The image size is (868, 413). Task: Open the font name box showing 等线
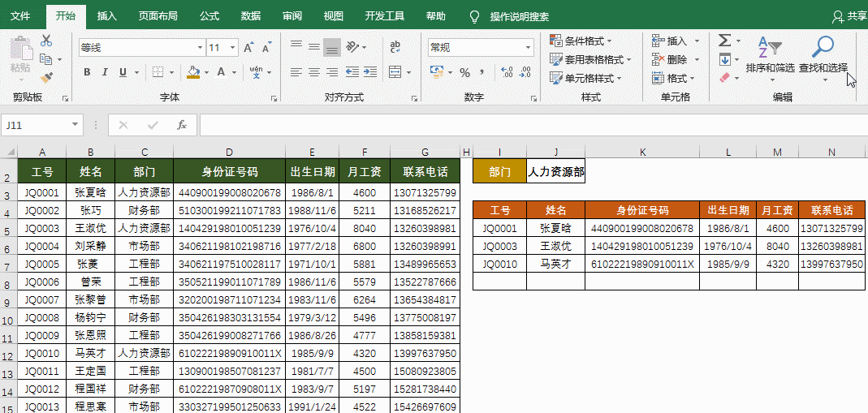[x=142, y=48]
